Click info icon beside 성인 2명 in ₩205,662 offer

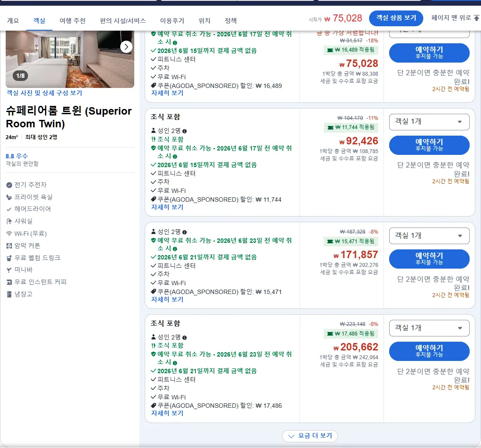pyautogui.click(x=185, y=338)
